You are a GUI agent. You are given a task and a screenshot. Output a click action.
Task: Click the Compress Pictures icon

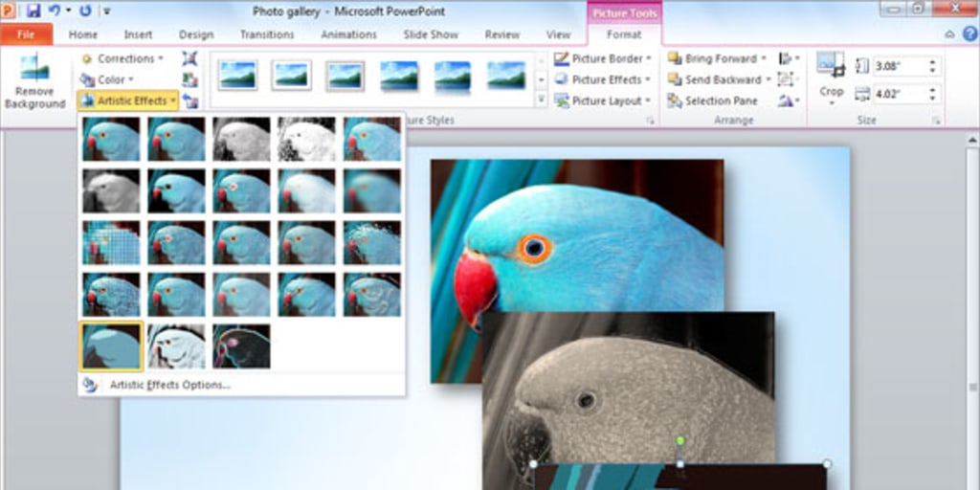tap(189, 58)
